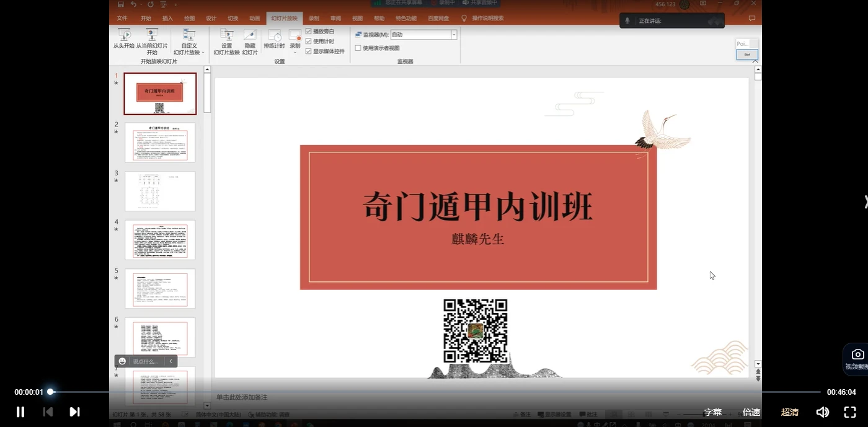Skip to next video

[74, 412]
